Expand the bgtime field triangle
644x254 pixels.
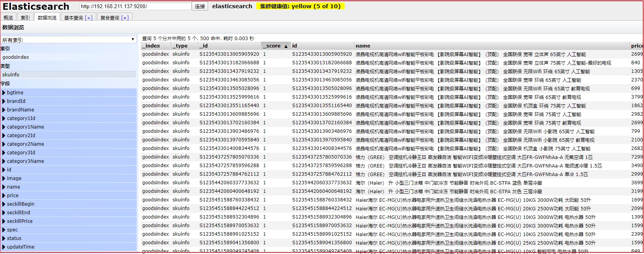click(x=4, y=93)
